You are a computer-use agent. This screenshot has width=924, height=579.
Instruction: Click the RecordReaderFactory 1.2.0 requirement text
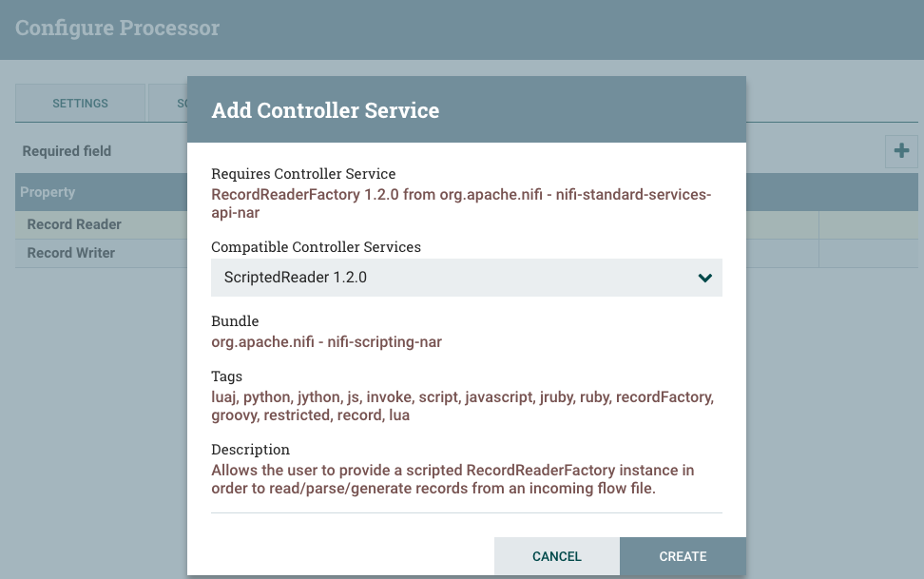coord(461,203)
